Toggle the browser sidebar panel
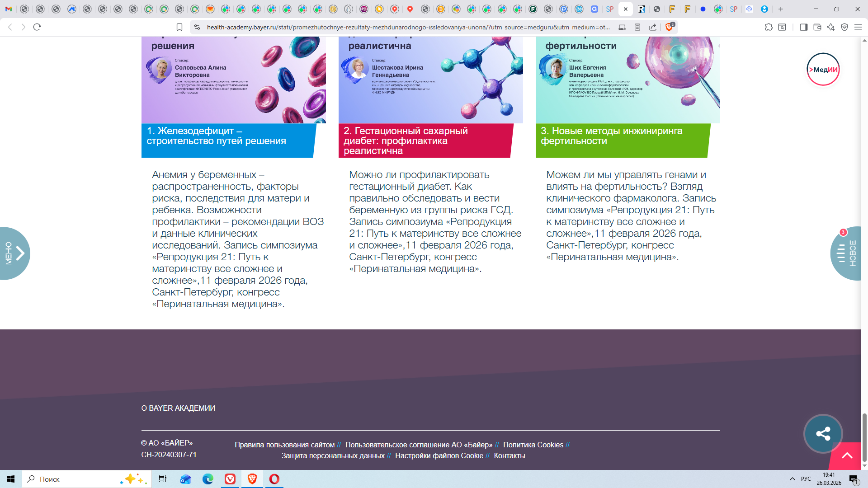 [x=803, y=27]
